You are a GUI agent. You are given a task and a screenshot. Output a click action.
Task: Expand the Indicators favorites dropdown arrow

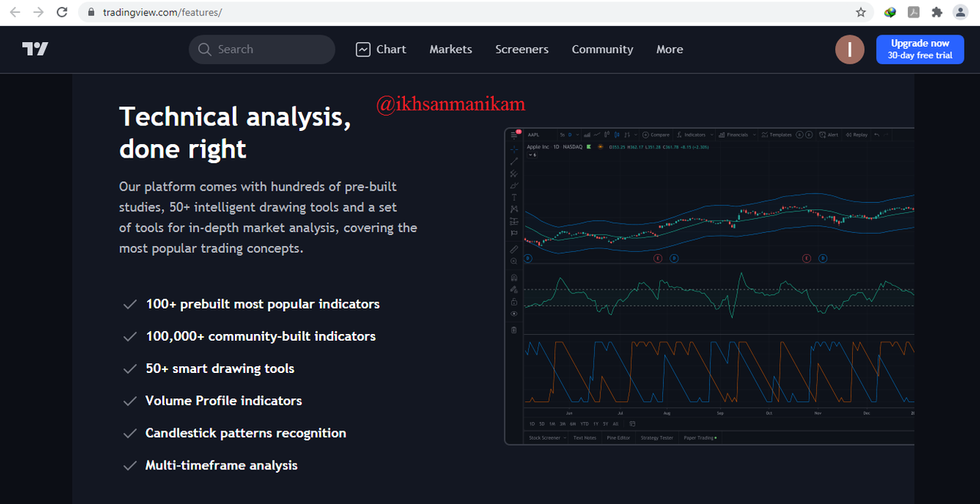(x=712, y=135)
